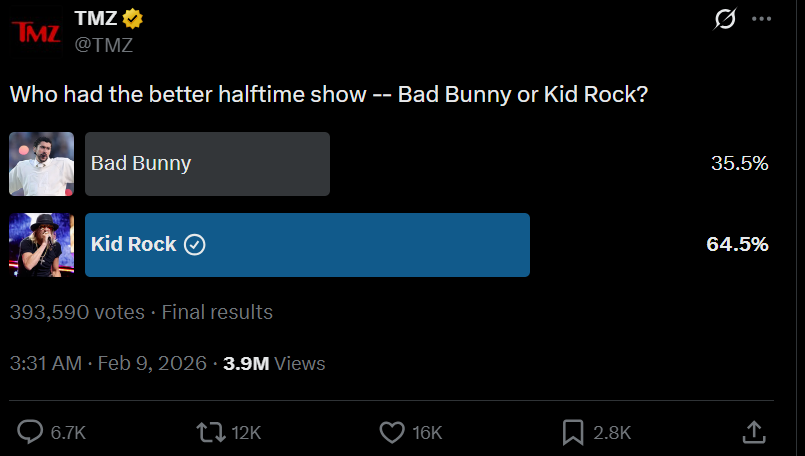Select the Bad Bunny poll option bar
The image size is (805, 456).
tap(207, 164)
